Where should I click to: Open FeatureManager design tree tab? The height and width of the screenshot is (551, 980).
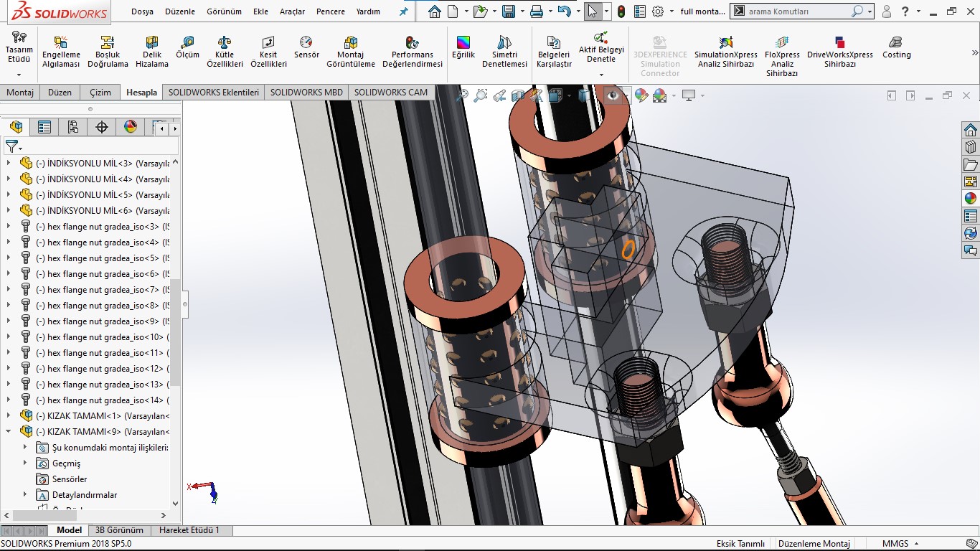pyautogui.click(x=16, y=127)
